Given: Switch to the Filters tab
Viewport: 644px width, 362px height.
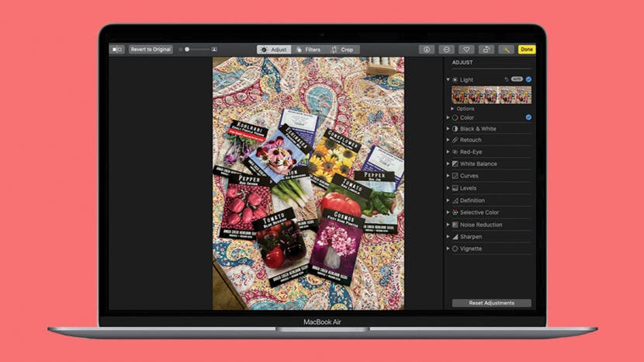Looking at the screenshot, I should [x=309, y=50].
